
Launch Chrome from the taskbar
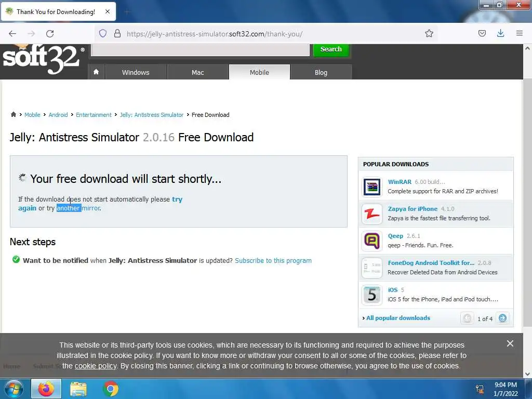111,389
